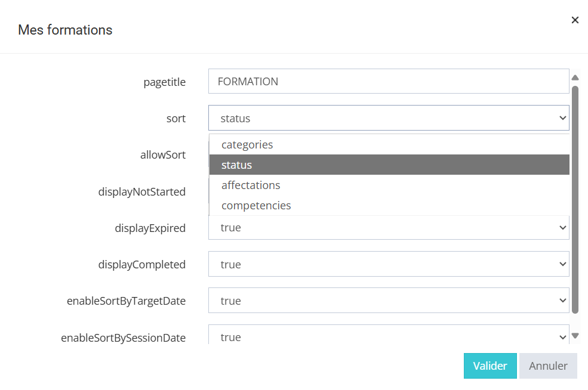Click Annuler to cancel changes
The width and height of the screenshot is (588, 390).
[x=548, y=366]
